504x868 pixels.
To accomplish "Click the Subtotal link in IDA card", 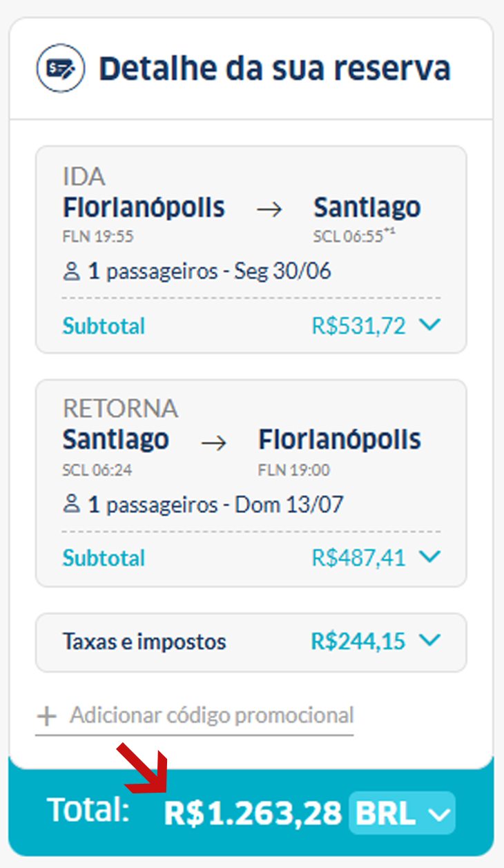I will [x=104, y=326].
